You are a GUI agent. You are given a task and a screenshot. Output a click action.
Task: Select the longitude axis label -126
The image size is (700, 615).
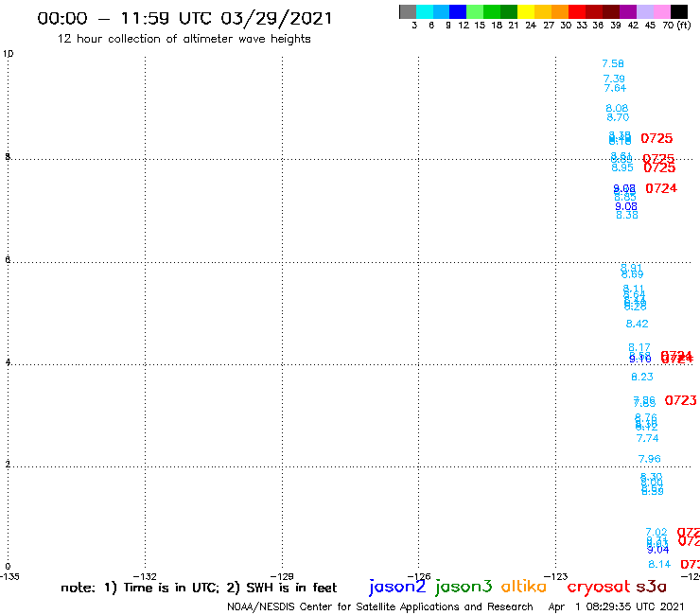[x=419, y=576]
